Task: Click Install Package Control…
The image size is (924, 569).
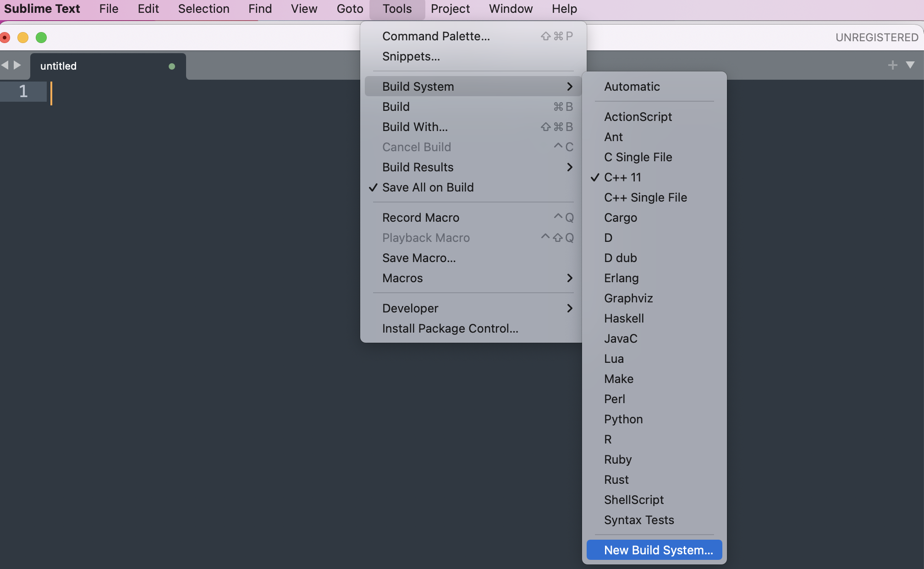Action: tap(450, 328)
